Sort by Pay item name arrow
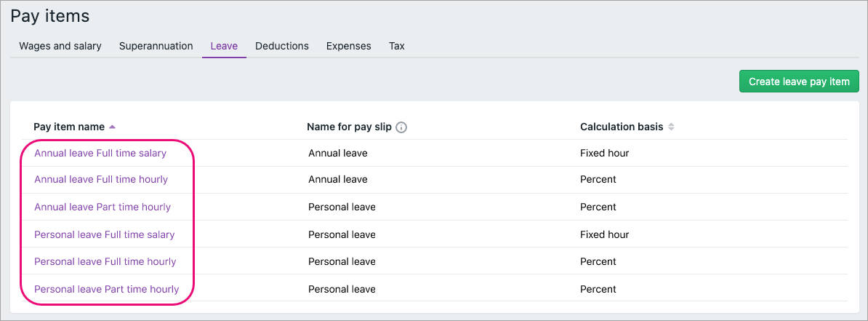 [x=112, y=127]
